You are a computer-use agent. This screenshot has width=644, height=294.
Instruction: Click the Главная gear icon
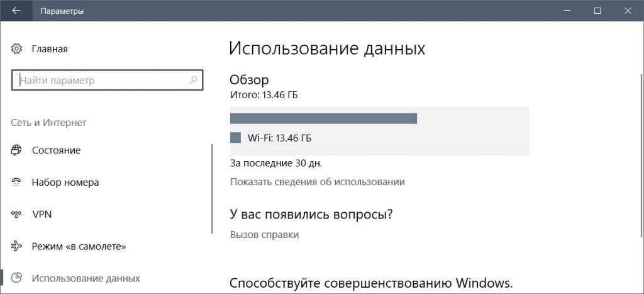[x=17, y=48]
